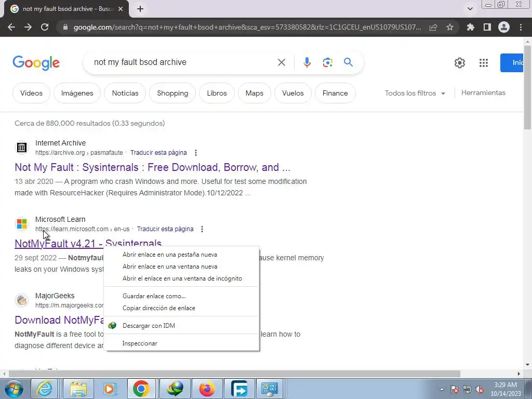Click the site lock icon in address bar

65,27
